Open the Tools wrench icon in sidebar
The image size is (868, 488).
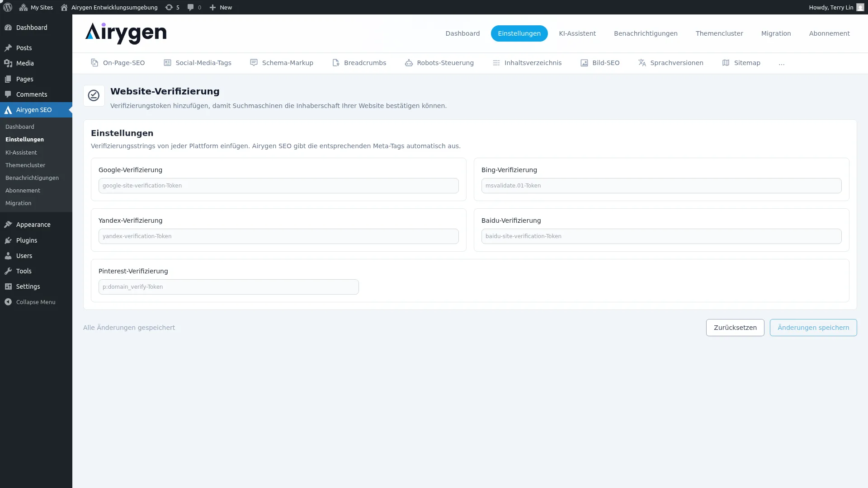click(8, 271)
